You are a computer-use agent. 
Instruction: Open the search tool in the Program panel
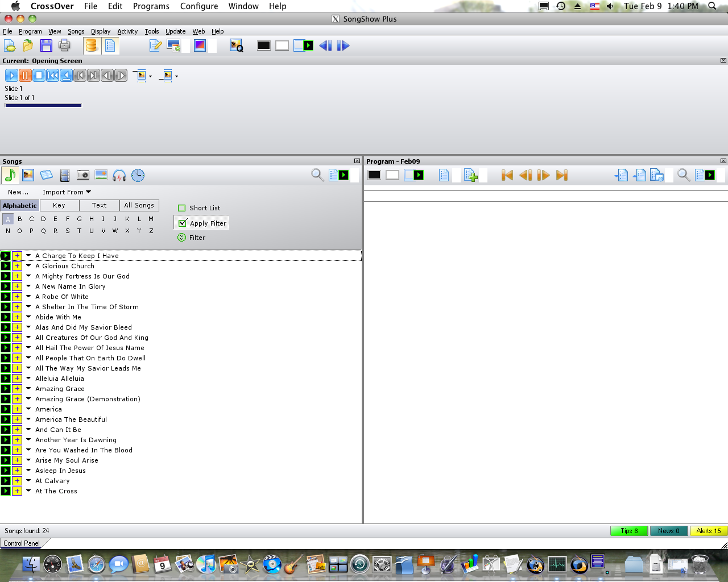point(682,175)
